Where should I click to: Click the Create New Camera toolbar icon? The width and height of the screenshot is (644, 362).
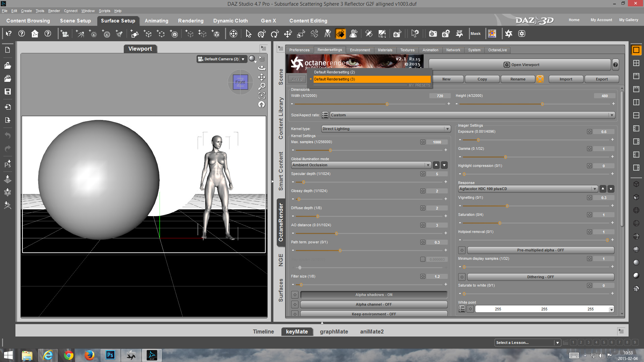coord(65,34)
